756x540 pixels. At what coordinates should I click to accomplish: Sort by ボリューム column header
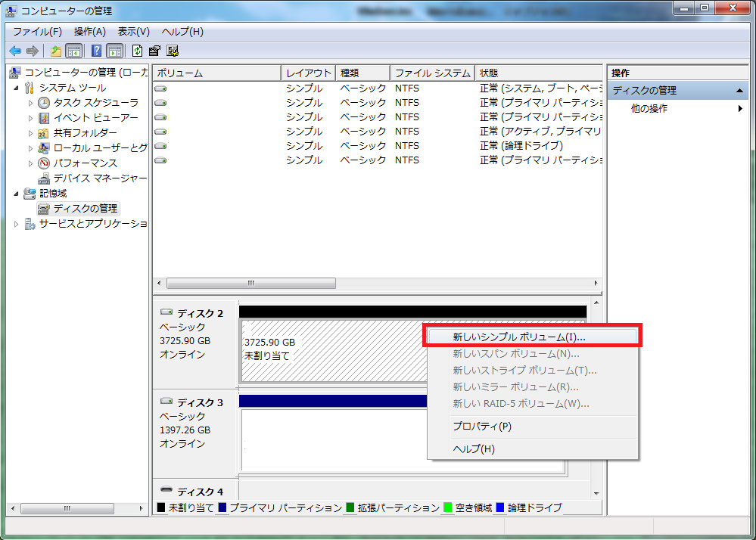(217, 73)
